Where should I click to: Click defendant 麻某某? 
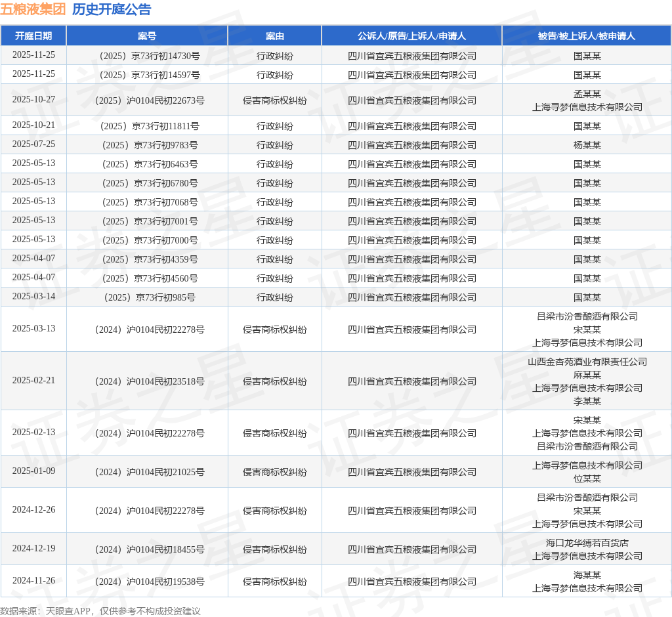tap(587, 375)
